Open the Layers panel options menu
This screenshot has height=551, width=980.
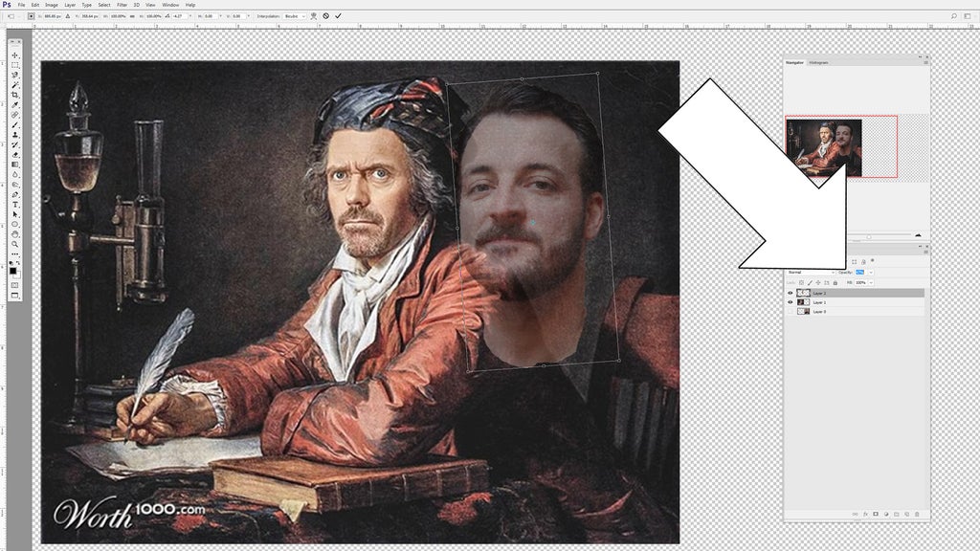click(x=925, y=252)
